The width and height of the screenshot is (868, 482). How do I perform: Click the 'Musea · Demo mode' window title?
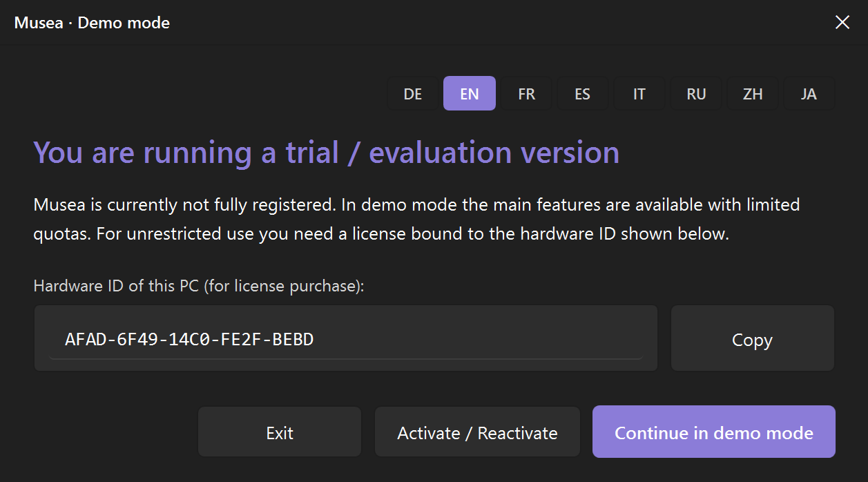92,23
